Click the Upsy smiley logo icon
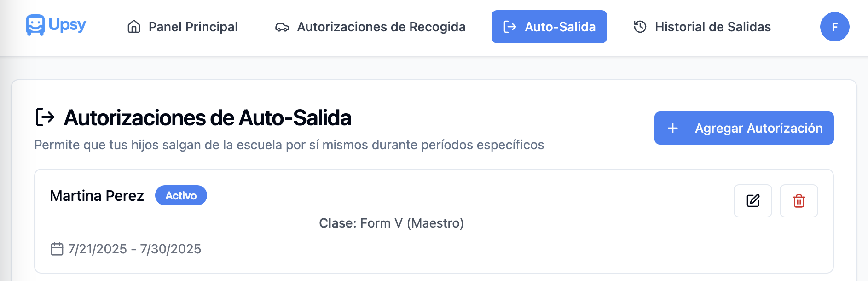The height and width of the screenshot is (281, 868). point(35,25)
